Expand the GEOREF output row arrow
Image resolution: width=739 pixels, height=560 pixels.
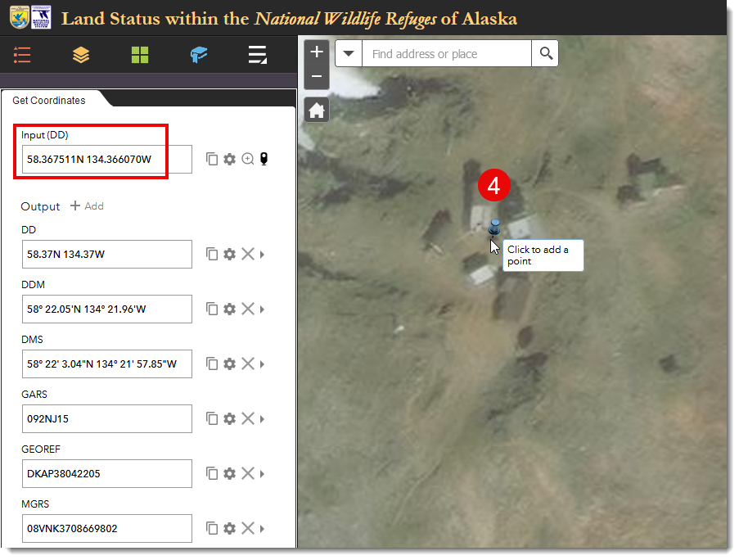[x=263, y=473]
